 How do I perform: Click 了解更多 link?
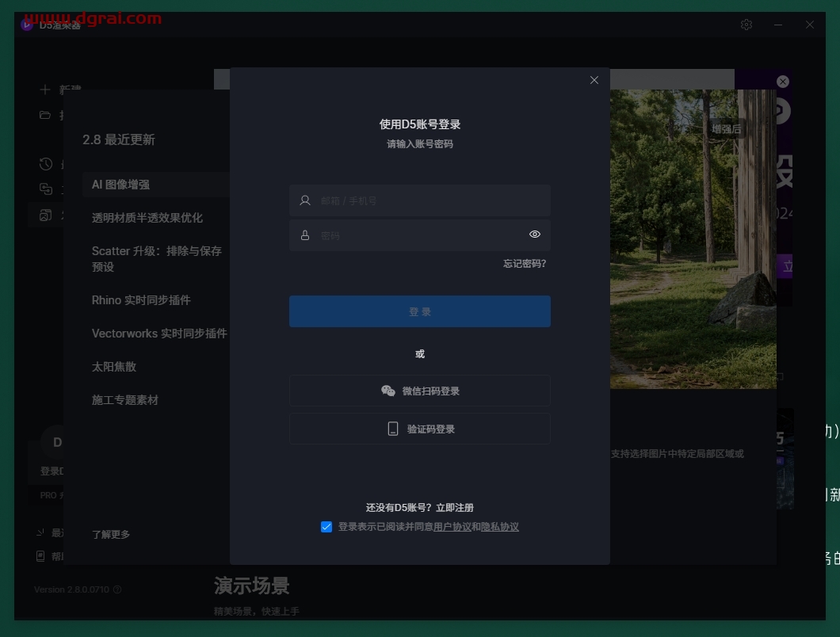(x=111, y=534)
